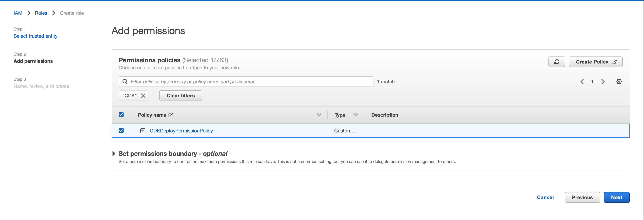Expand CDKDeployPermissionPolicy details plus icon

click(143, 131)
